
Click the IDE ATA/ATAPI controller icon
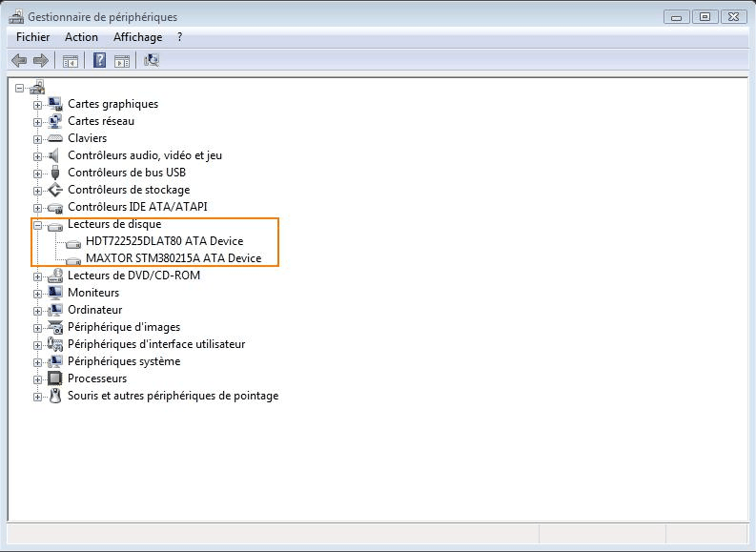pos(55,208)
